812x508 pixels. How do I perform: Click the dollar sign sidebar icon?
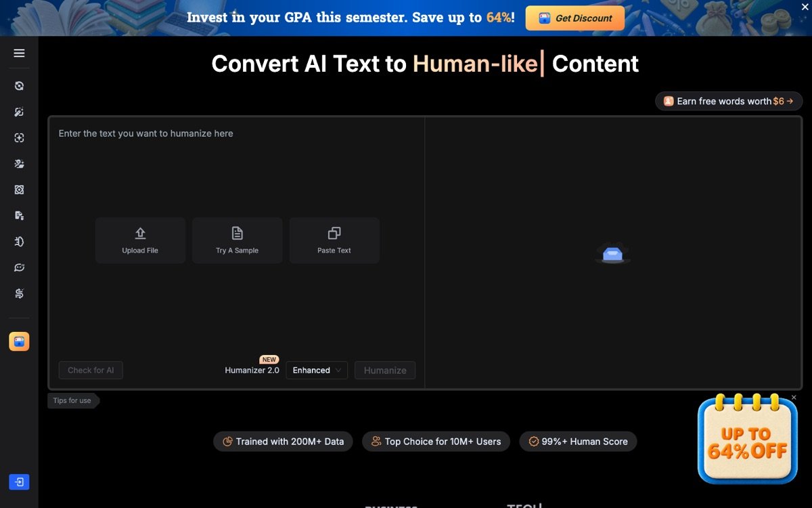click(x=19, y=293)
